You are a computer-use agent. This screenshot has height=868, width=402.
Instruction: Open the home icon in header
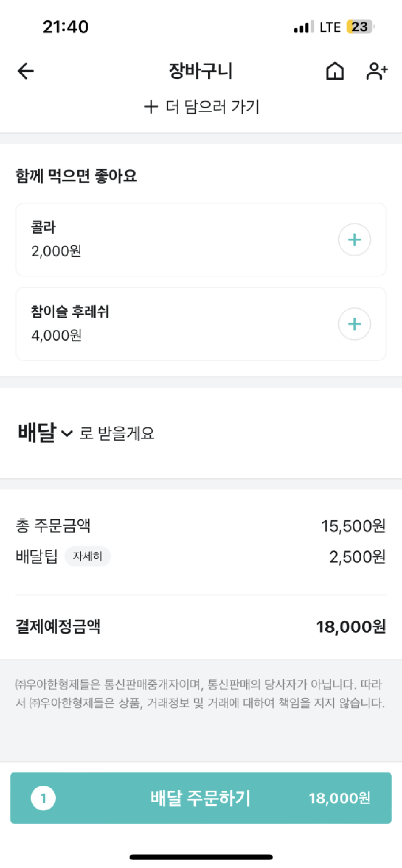tap(335, 71)
